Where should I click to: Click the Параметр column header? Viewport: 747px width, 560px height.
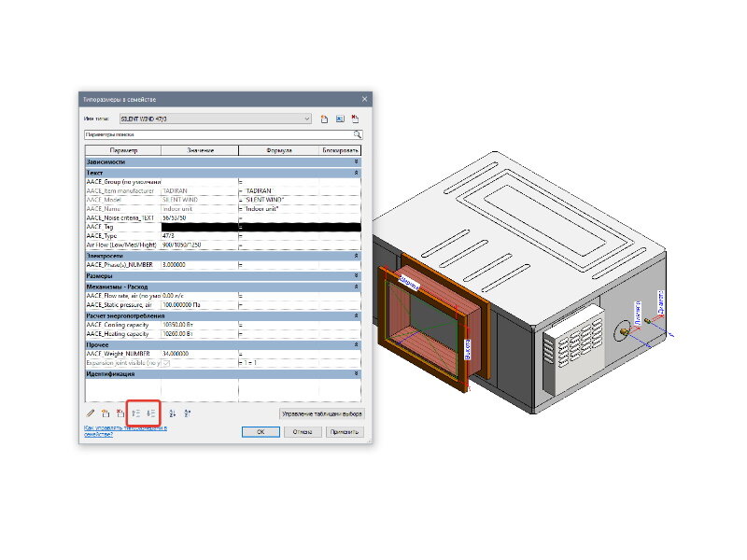click(123, 150)
